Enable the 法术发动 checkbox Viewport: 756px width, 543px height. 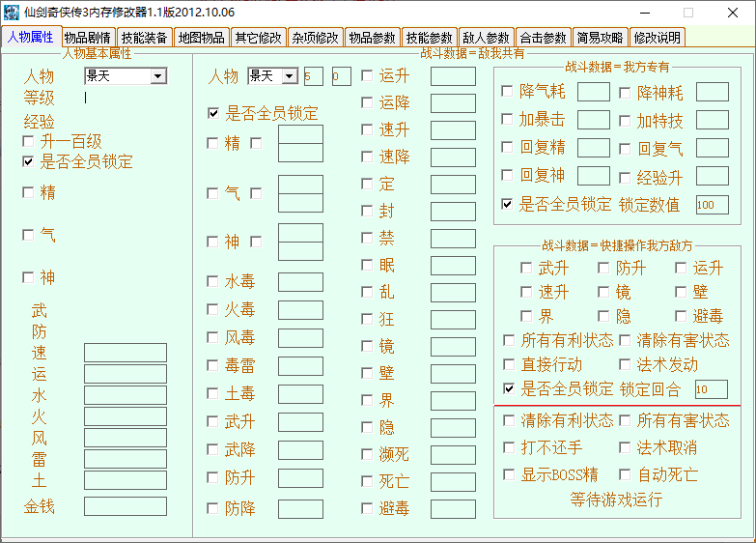tap(625, 365)
